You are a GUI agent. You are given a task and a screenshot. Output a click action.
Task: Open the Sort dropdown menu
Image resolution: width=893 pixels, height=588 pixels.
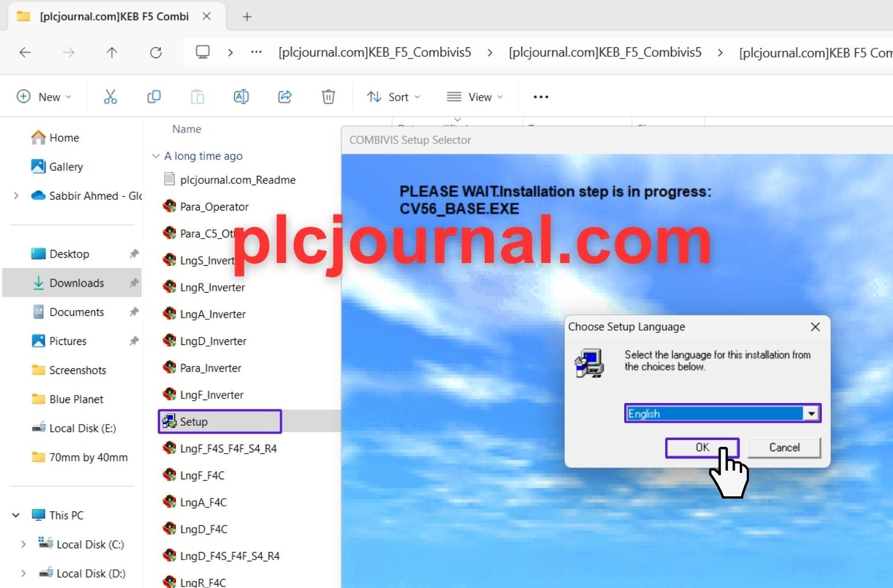394,97
